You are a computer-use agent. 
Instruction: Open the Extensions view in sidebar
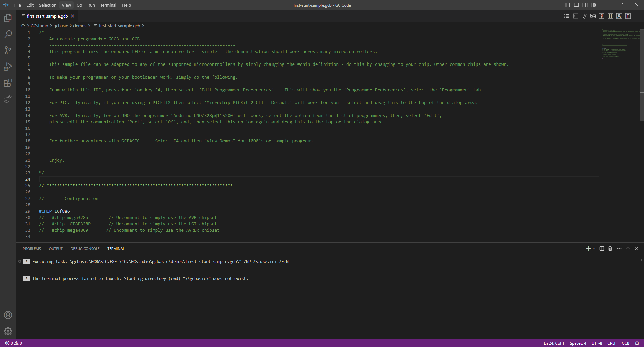8,83
